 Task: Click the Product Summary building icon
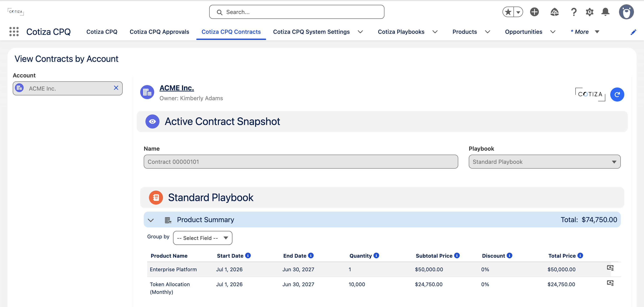click(x=168, y=220)
